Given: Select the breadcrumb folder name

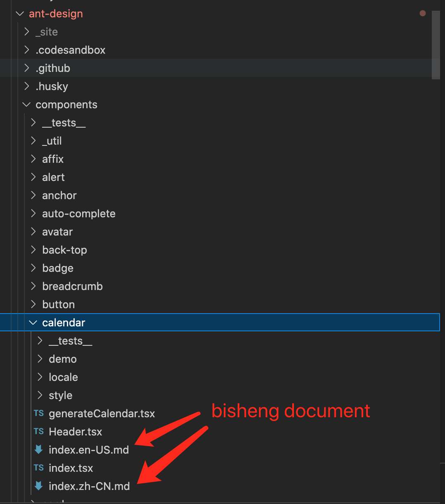Looking at the screenshot, I should pos(72,286).
